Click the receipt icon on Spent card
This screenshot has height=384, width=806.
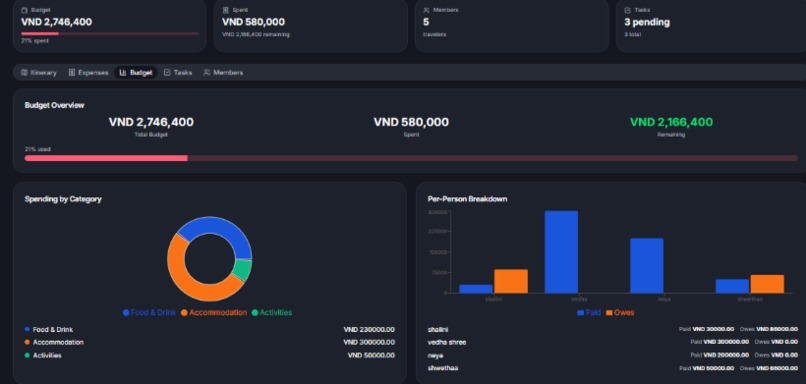click(226, 10)
